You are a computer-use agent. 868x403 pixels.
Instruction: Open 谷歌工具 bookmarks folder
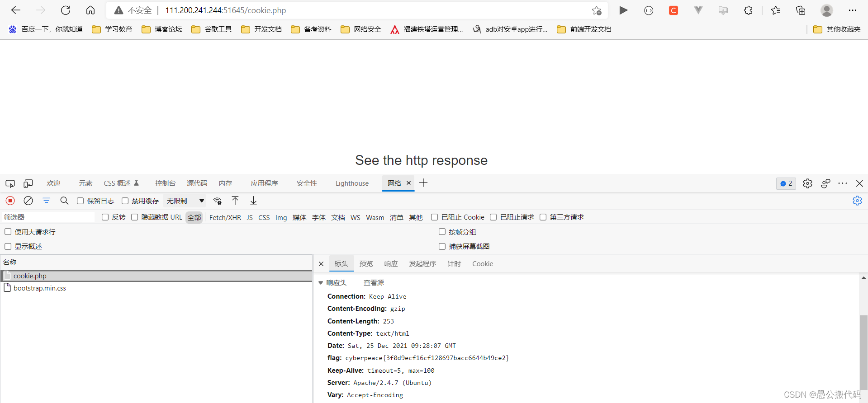(x=211, y=29)
